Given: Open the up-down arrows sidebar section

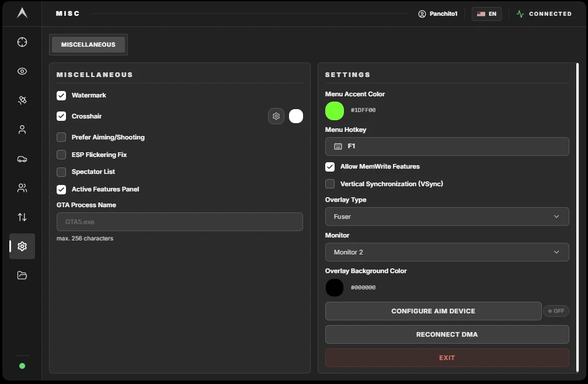Looking at the screenshot, I should [22, 217].
